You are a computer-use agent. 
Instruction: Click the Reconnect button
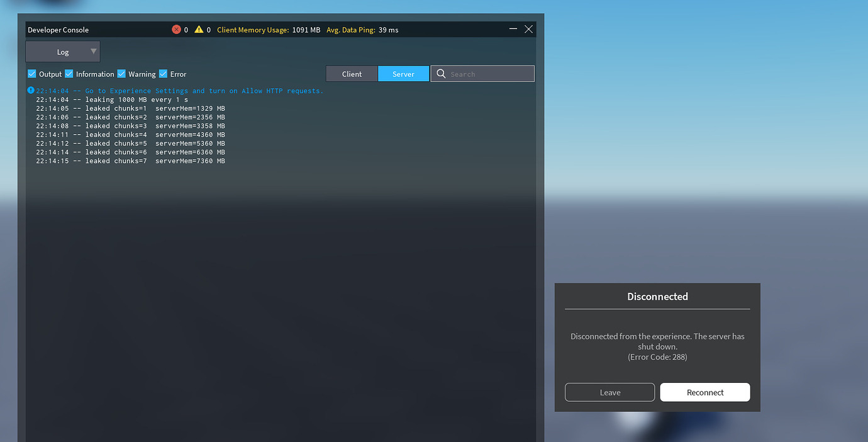click(705, 392)
